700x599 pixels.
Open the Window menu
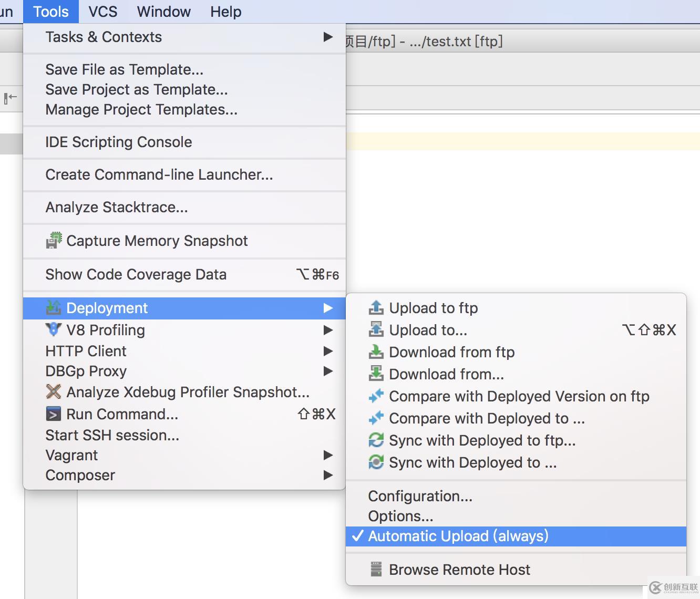pos(163,12)
